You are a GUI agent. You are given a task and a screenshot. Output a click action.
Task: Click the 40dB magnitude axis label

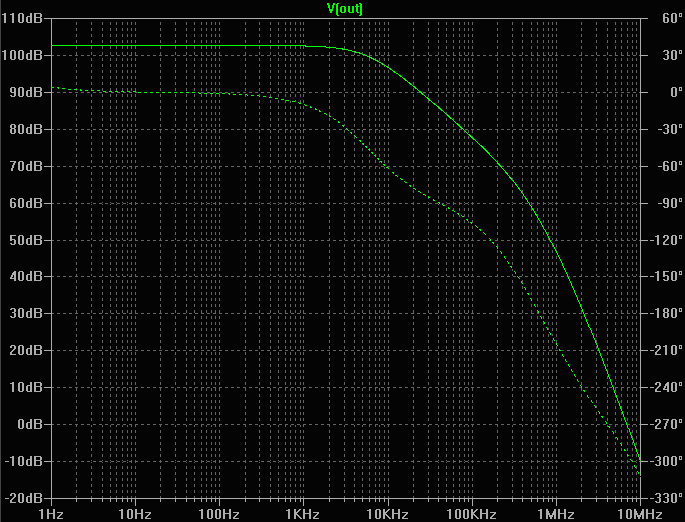tap(26, 276)
